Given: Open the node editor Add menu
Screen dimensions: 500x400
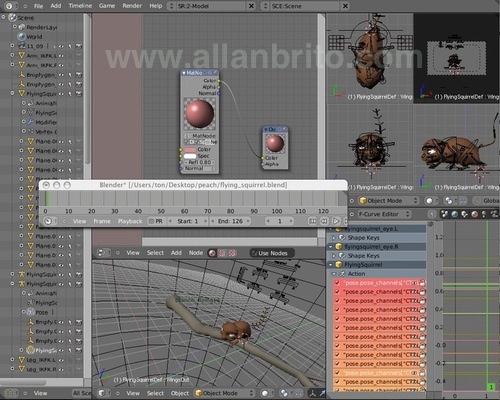Looking at the screenshot, I should [176, 253].
